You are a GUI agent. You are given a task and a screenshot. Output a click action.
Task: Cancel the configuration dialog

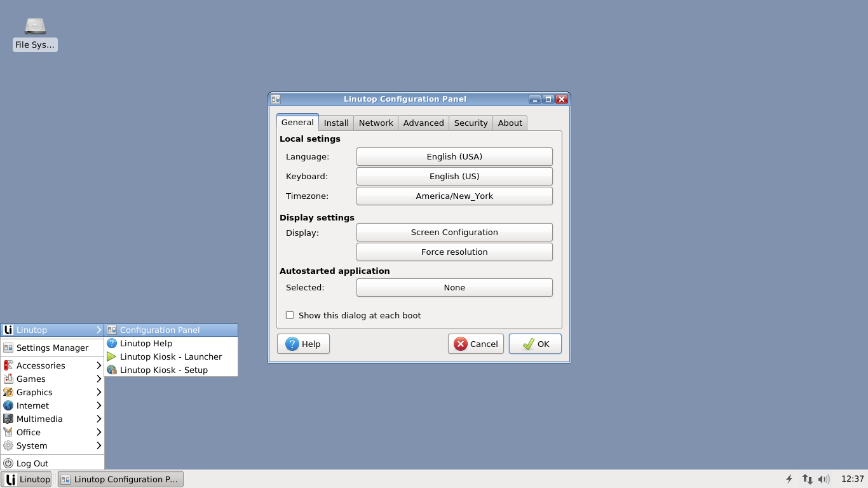click(476, 344)
